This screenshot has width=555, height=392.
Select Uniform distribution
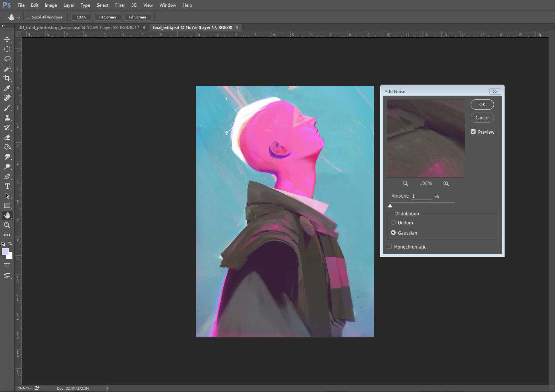click(393, 223)
